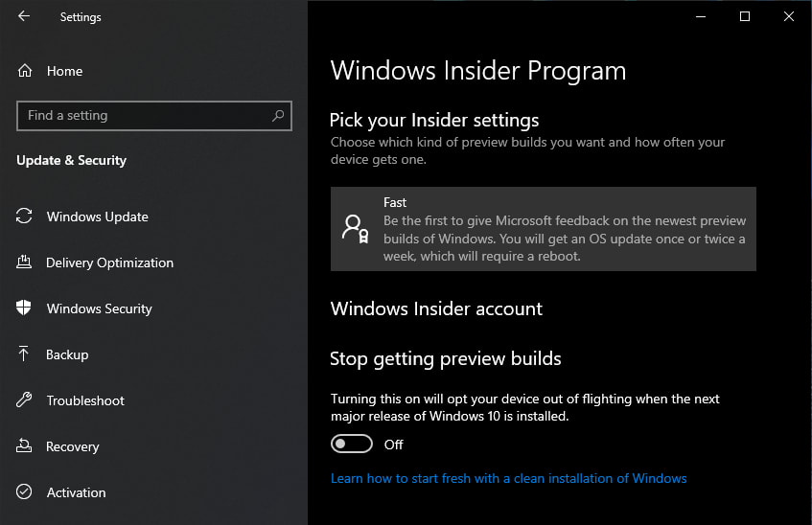Click the Windows Insider Program title
This screenshot has height=525, width=812.
click(x=478, y=70)
